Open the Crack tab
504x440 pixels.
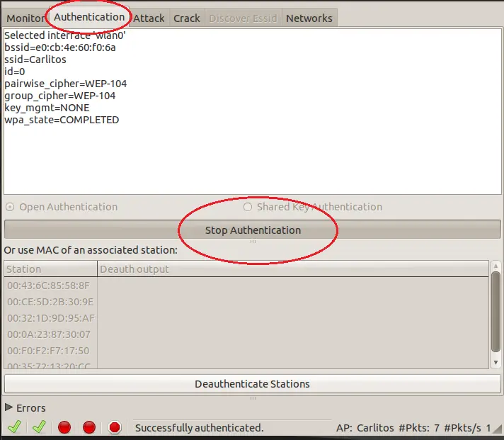pos(187,18)
